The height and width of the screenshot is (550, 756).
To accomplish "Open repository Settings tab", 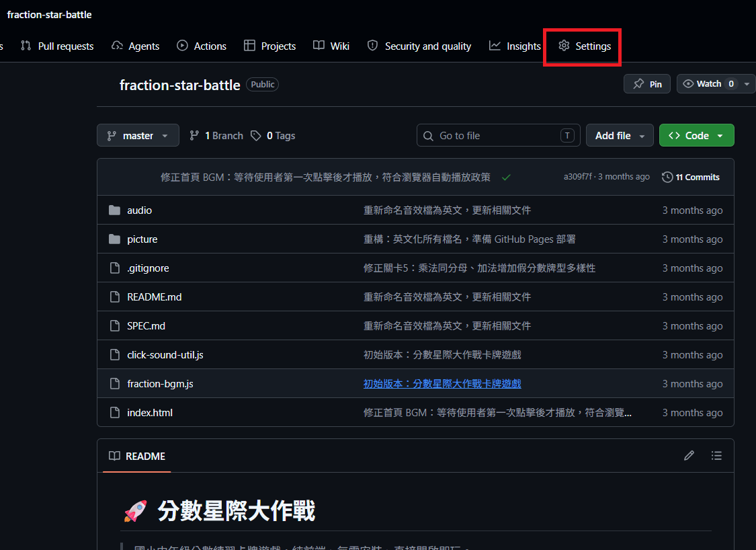I will click(x=585, y=46).
